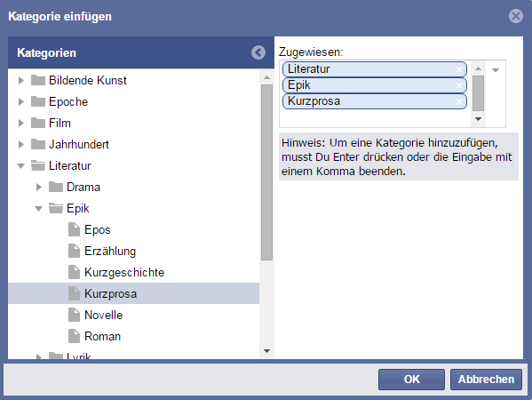Remove the Literatur tag via its x
532x400 pixels.
[x=459, y=69]
